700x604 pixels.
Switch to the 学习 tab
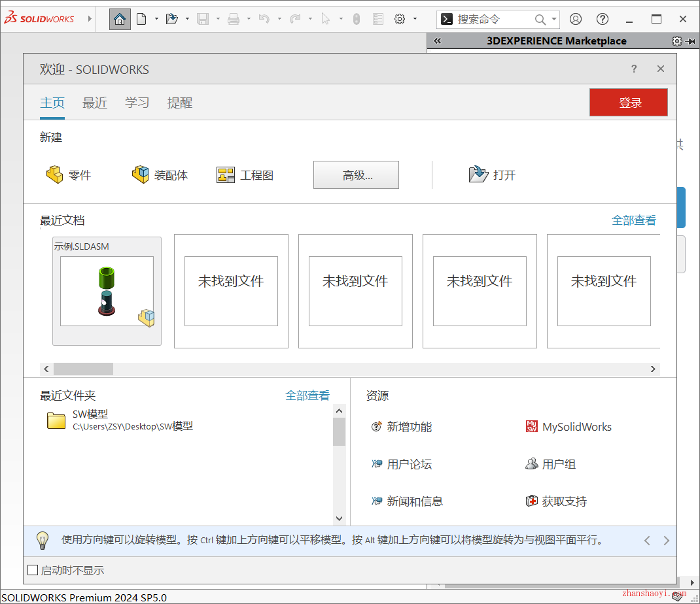[x=137, y=103]
